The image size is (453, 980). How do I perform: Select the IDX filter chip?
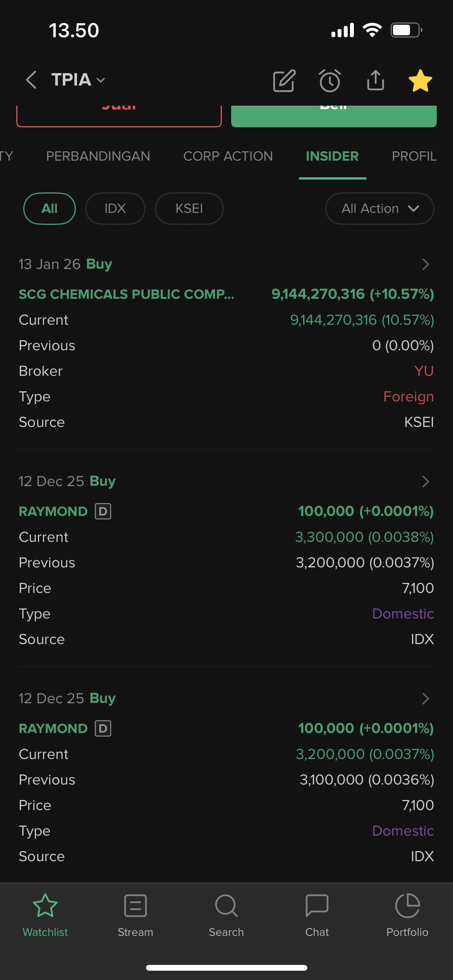click(x=115, y=209)
